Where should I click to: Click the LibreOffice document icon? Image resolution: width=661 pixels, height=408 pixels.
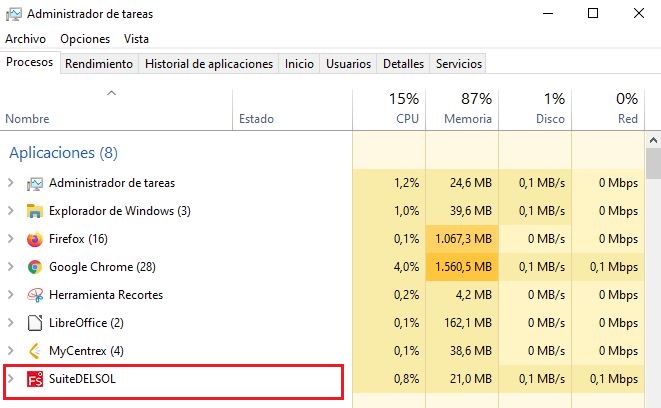pyautogui.click(x=35, y=323)
